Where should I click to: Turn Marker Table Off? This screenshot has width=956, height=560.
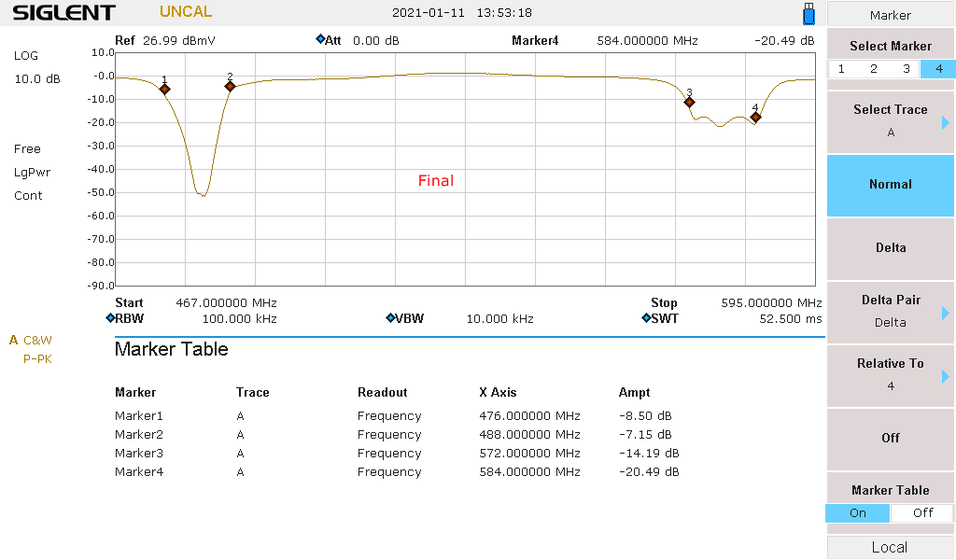tap(922, 512)
